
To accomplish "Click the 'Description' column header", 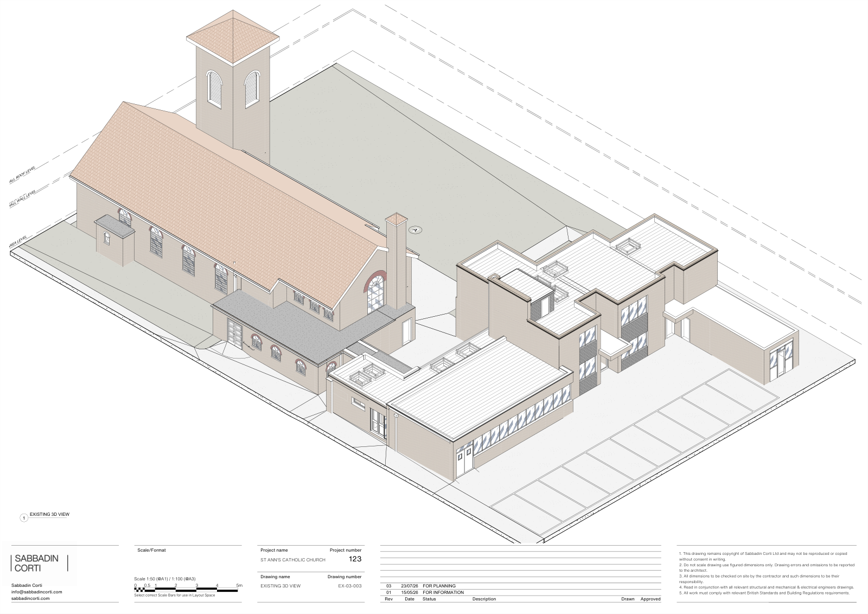I will coord(484,599).
